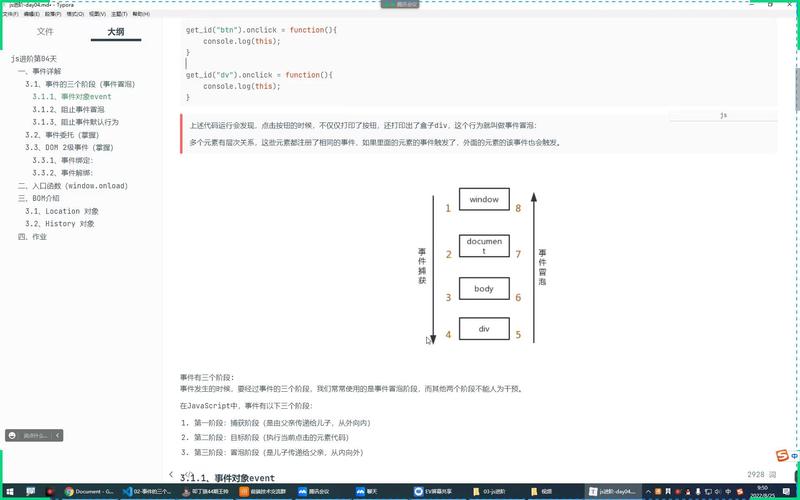Click the word count 2928 词
Image resolution: width=800 pixels, height=500 pixels.
point(761,474)
